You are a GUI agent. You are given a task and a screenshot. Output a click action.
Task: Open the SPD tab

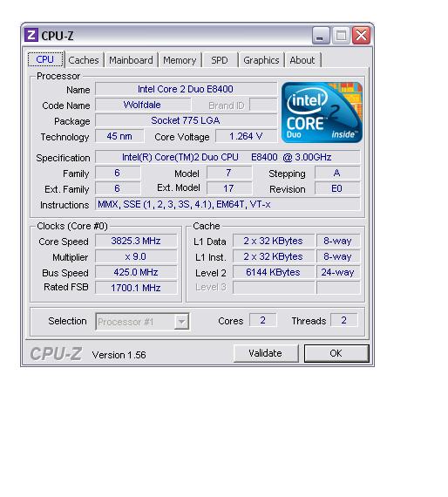(x=220, y=60)
